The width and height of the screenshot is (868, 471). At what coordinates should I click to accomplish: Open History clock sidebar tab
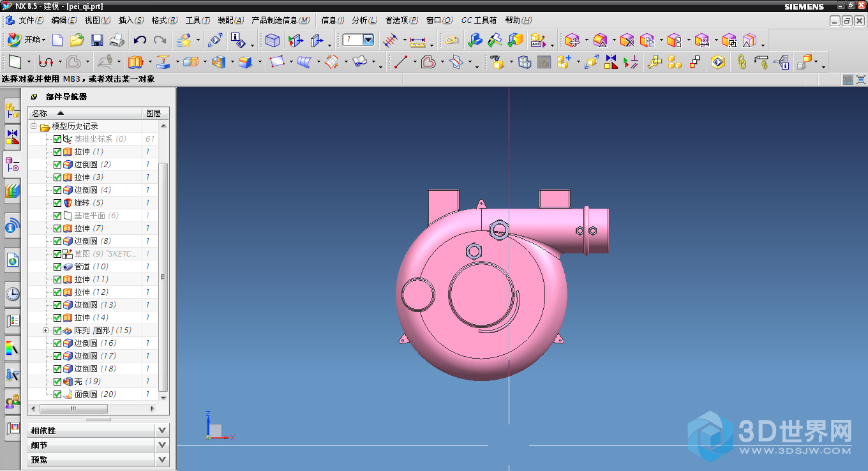tap(12, 294)
